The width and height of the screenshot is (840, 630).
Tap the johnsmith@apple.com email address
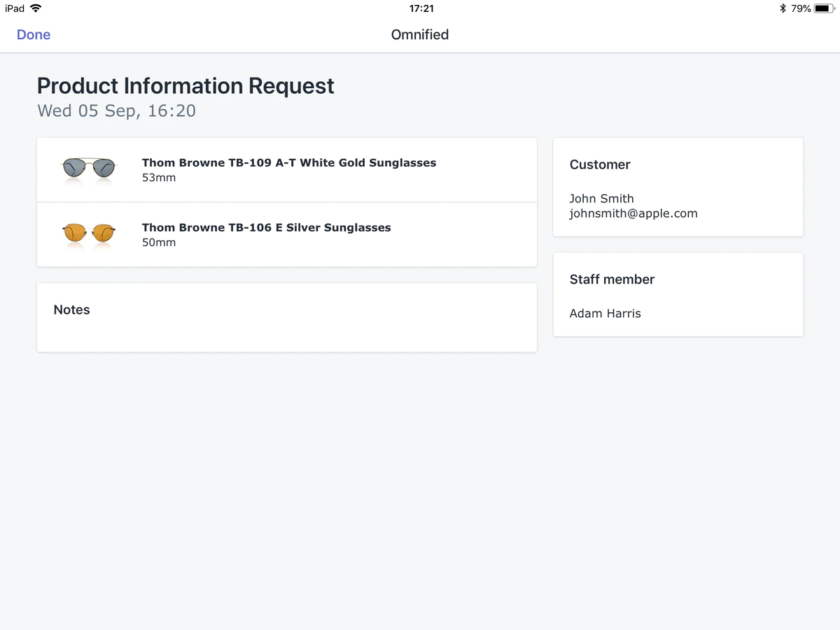coord(633,213)
